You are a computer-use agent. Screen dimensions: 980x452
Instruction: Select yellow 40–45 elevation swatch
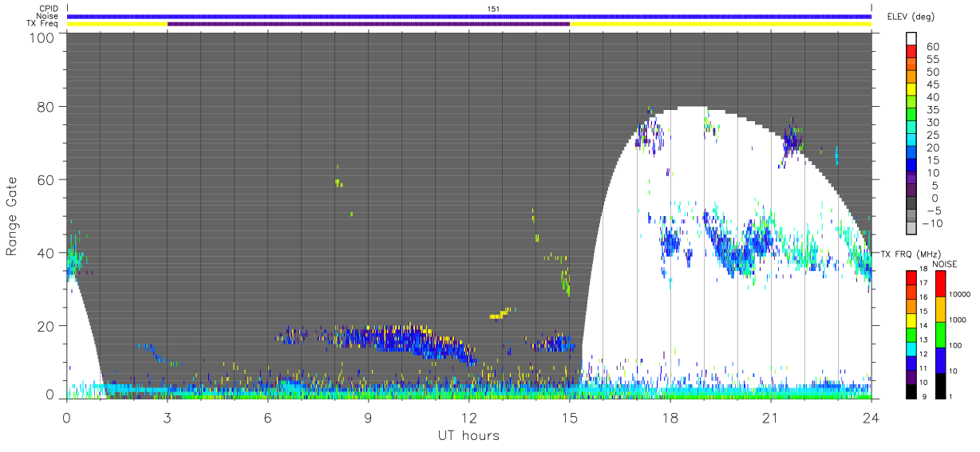pos(911,89)
